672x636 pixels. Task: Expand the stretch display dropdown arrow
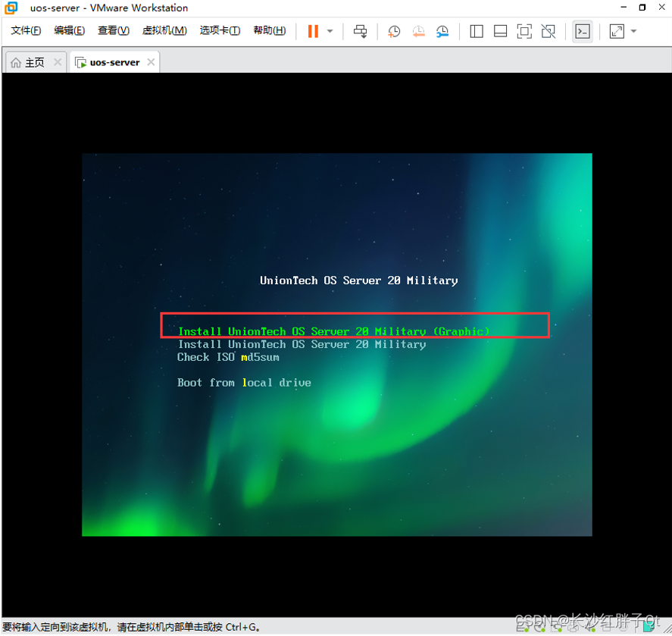pos(634,31)
